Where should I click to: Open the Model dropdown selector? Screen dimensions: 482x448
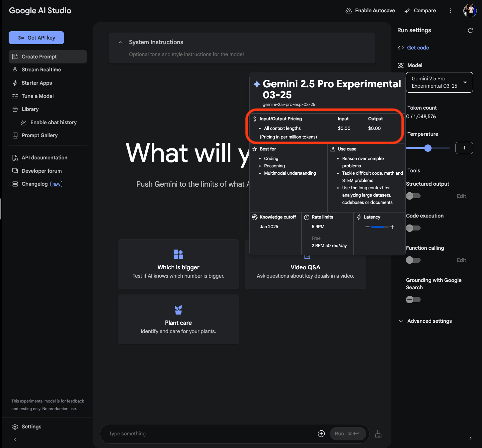(x=440, y=82)
